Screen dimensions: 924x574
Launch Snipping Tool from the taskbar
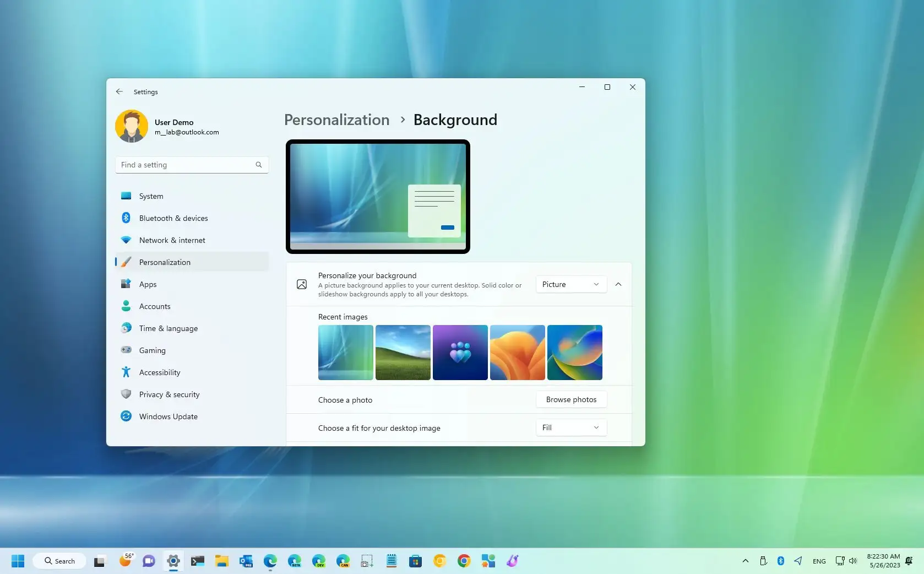coord(367,561)
